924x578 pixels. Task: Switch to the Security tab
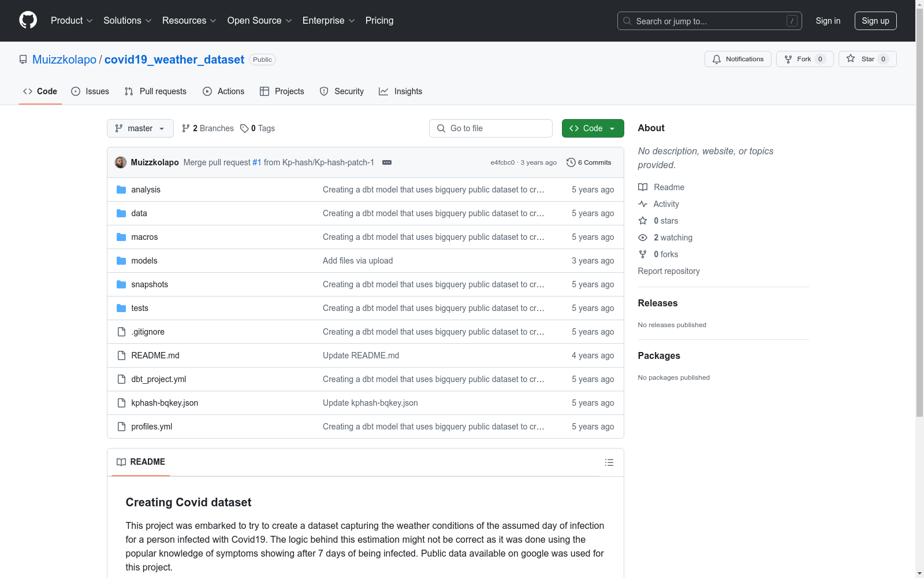(x=342, y=91)
